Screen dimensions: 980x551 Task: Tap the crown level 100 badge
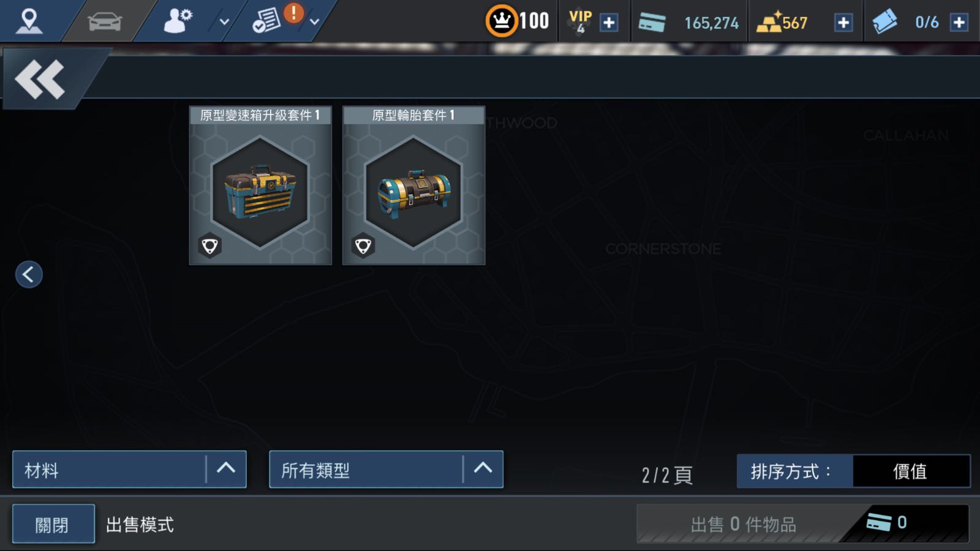click(518, 21)
